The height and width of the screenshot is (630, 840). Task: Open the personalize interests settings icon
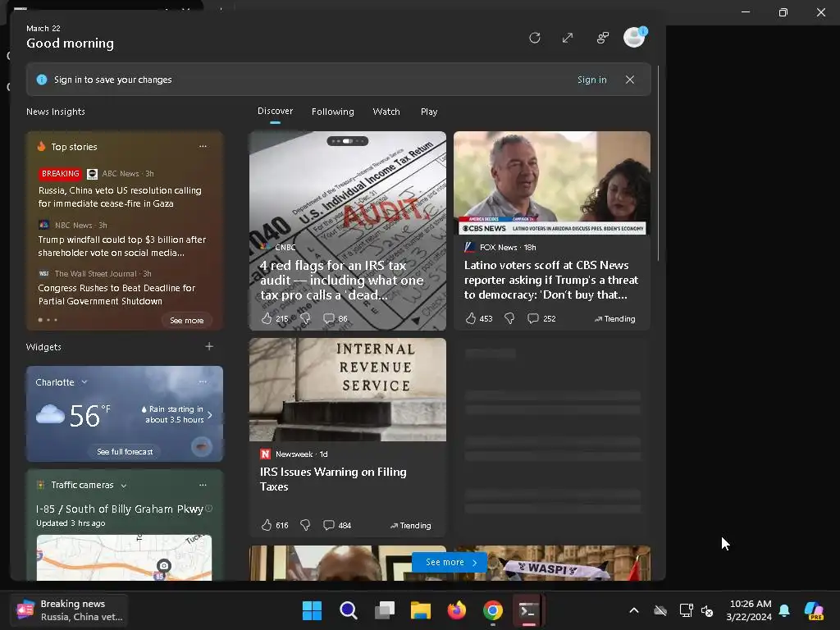click(x=603, y=38)
